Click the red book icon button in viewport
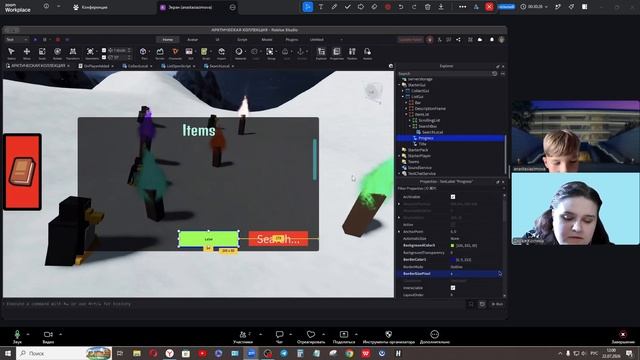 click(x=22, y=172)
